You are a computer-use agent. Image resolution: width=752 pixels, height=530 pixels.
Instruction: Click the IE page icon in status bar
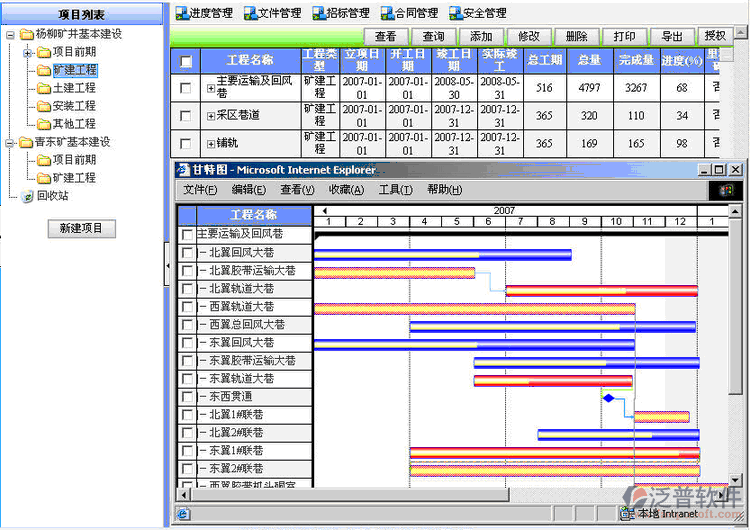pos(183,514)
